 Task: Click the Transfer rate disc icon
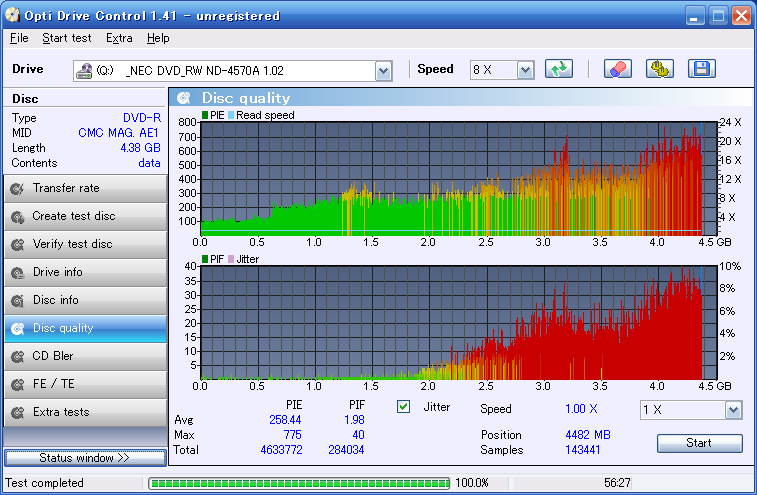(17, 188)
